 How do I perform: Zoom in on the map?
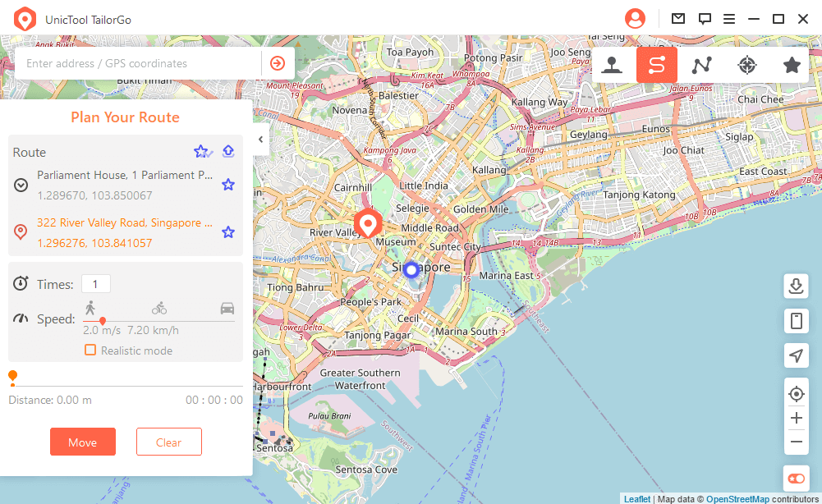pos(796,418)
